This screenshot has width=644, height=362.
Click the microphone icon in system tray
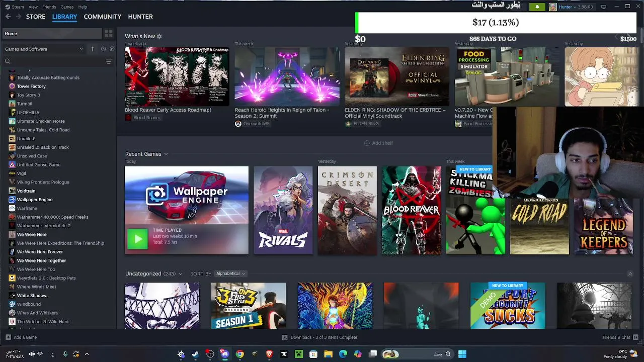(65, 354)
